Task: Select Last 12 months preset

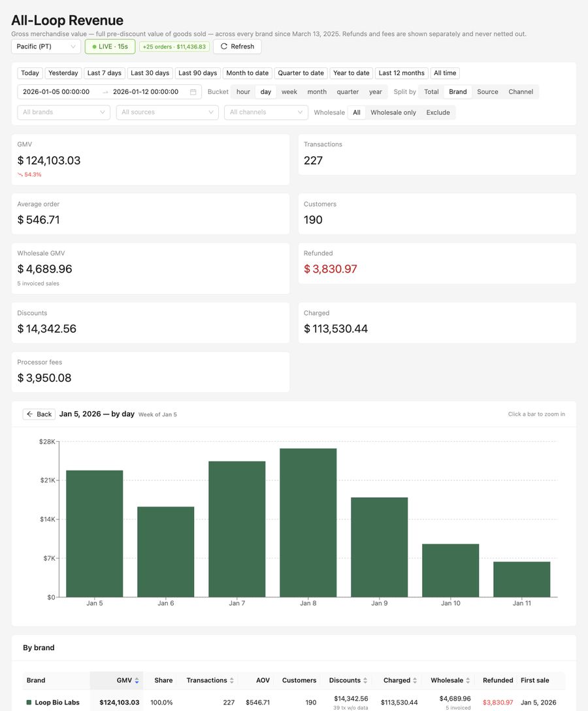Action: 402,73
